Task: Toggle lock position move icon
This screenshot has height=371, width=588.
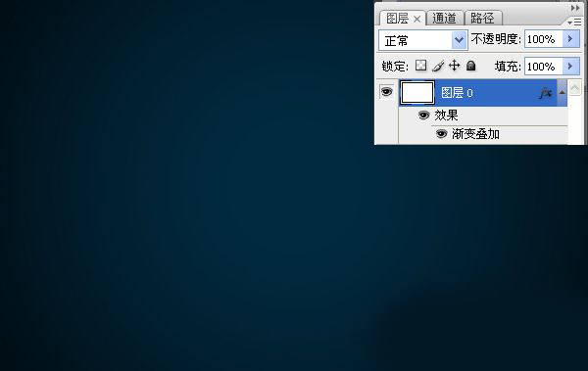Action: pyautogui.click(x=454, y=66)
